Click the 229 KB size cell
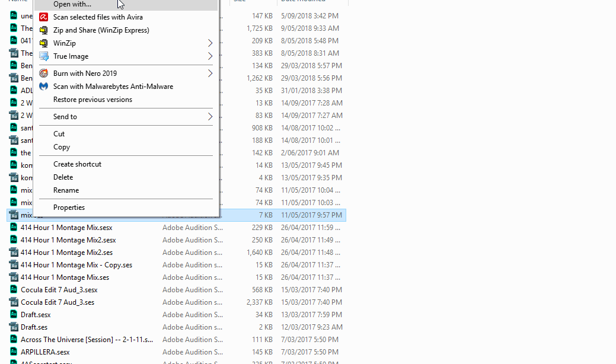The width and height of the screenshot is (616, 364). click(x=262, y=228)
